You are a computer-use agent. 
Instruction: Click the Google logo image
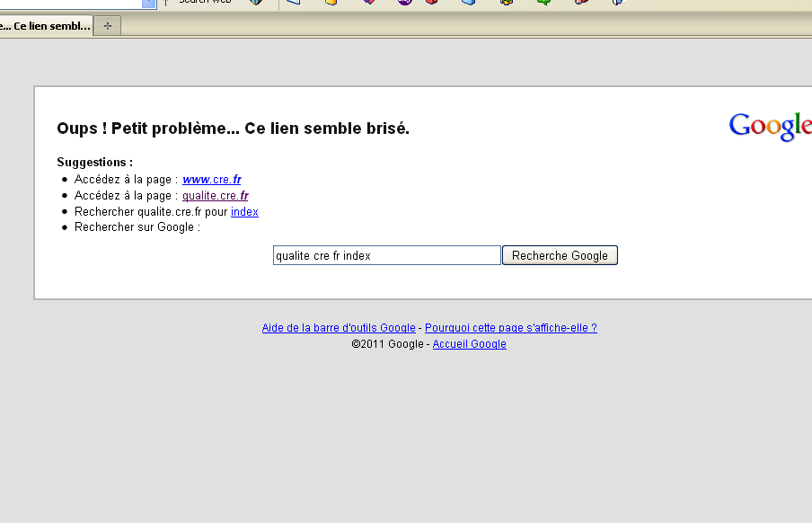[770, 126]
